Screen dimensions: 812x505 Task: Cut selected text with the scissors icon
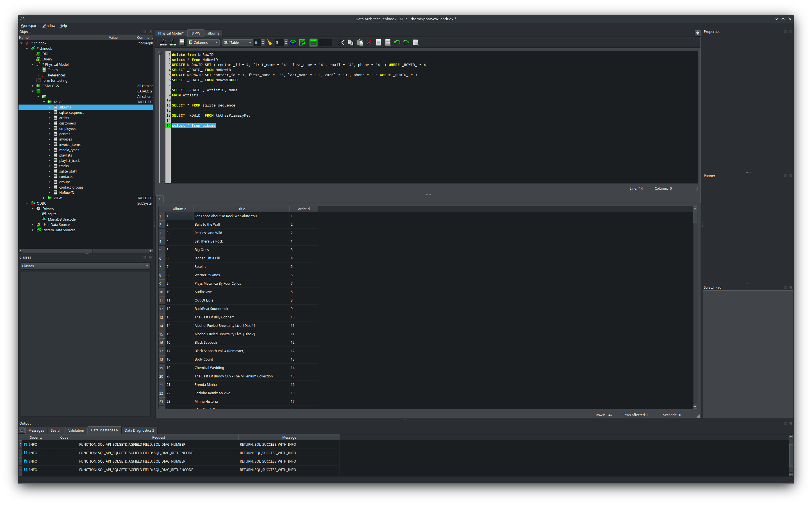coord(342,42)
